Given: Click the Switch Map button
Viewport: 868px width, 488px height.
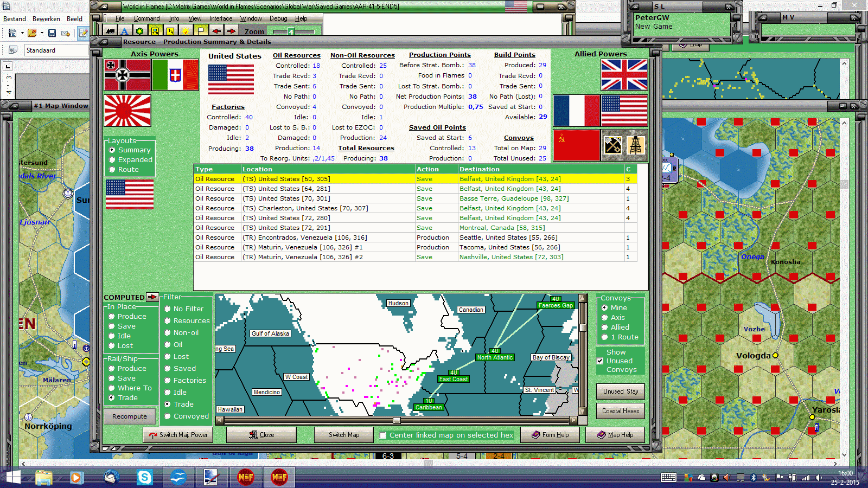Looking at the screenshot, I should click(344, 435).
